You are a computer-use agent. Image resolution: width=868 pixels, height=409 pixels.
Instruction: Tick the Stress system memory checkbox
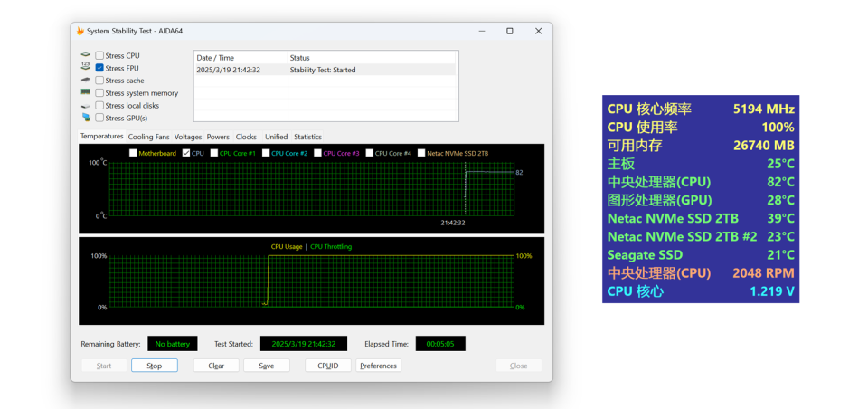click(x=99, y=93)
